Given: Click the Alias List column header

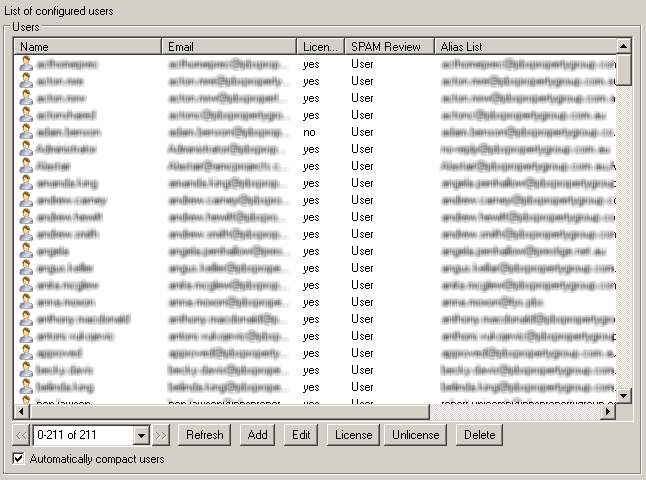Looking at the screenshot, I should point(524,46).
